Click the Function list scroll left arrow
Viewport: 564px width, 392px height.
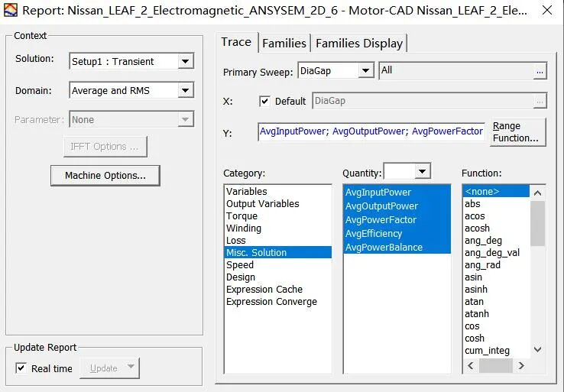[471, 366]
